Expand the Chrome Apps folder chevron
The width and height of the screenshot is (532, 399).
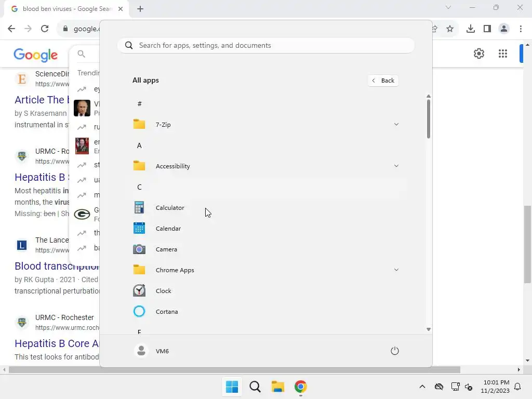(x=396, y=270)
